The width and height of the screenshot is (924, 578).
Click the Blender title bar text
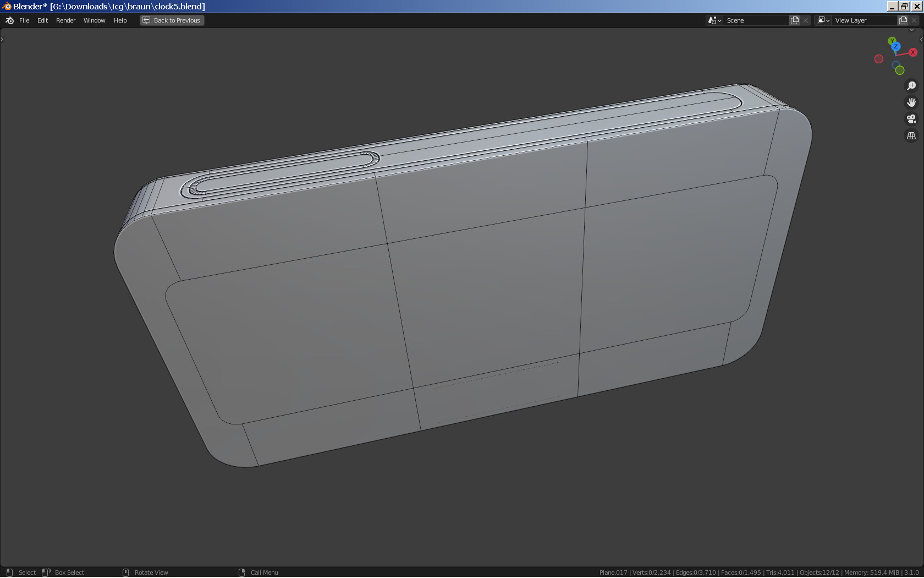point(109,7)
